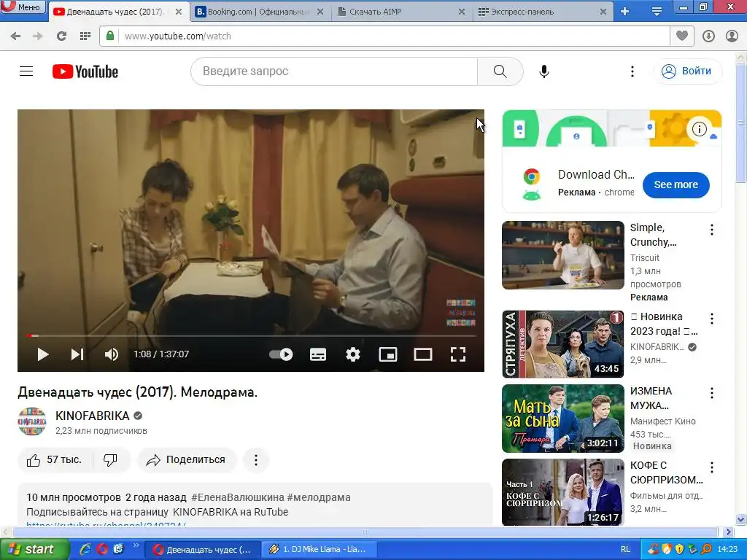Open Triscuit ad video thumbnail
Image resolution: width=747 pixels, height=560 pixels.
(x=562, y=255)
